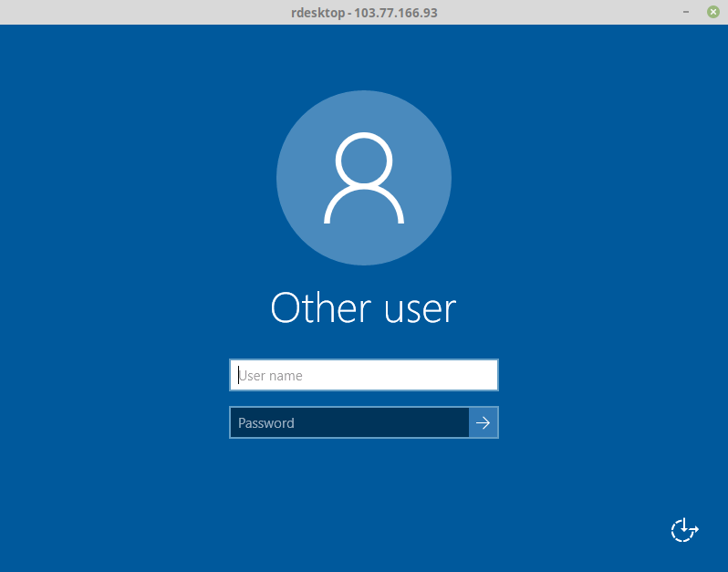Click the rdesktop - 103.77.166.93 title text
Screen dimensions: 728x572
[x=363, y=13]
